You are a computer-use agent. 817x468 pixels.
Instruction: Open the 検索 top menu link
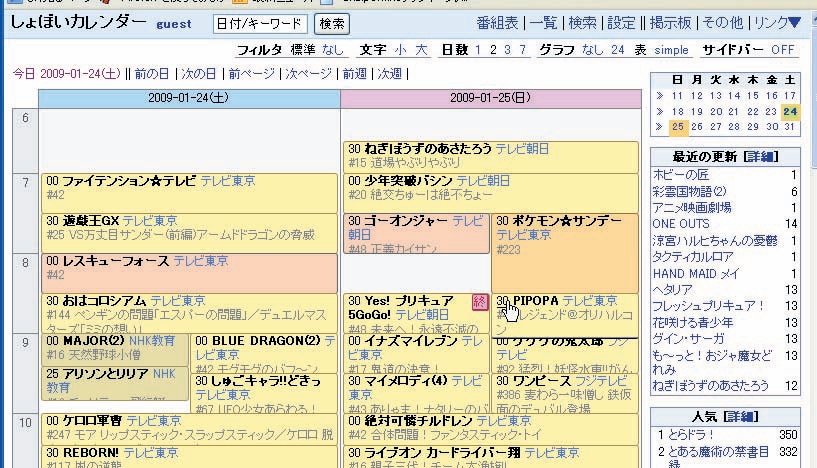582,23
